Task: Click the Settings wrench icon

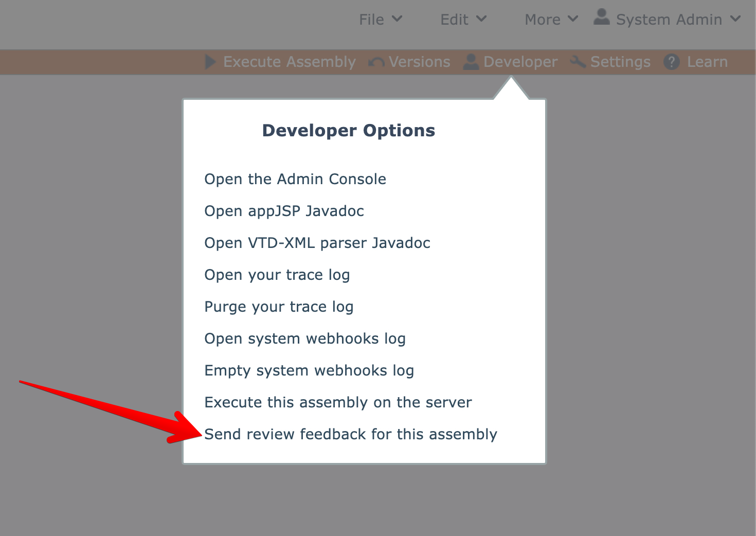Action: [x=578, y=62]
